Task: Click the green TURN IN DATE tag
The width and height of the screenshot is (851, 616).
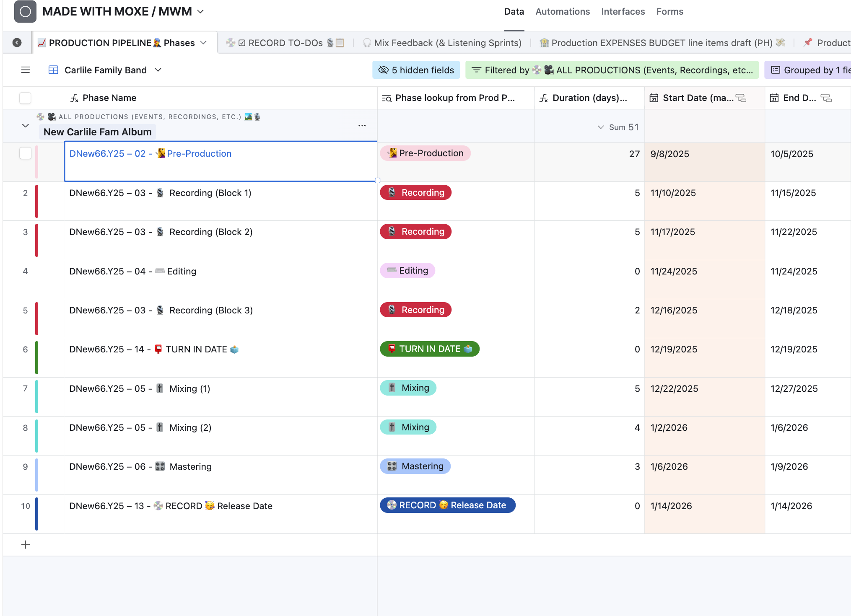Action: [429, 349]
